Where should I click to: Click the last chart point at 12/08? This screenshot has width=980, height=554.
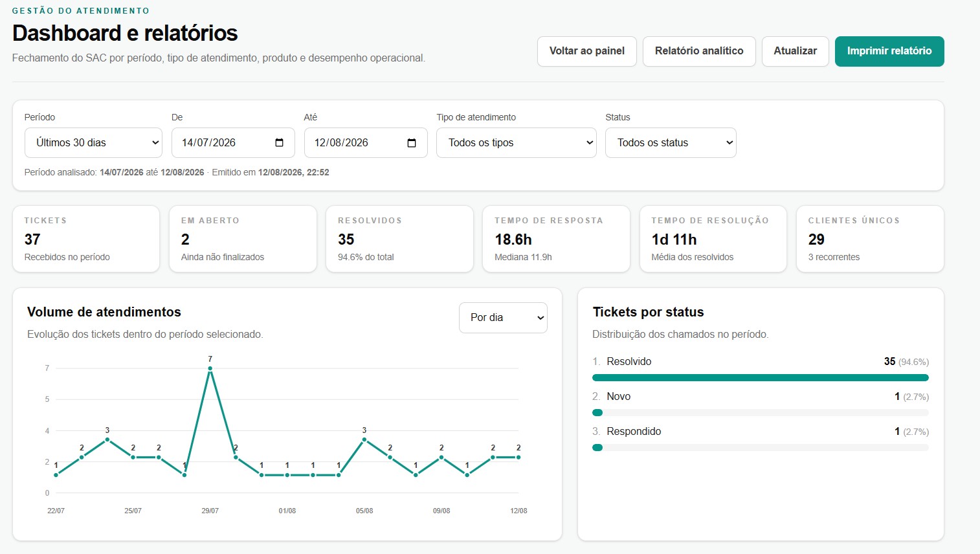coord(518,458)
